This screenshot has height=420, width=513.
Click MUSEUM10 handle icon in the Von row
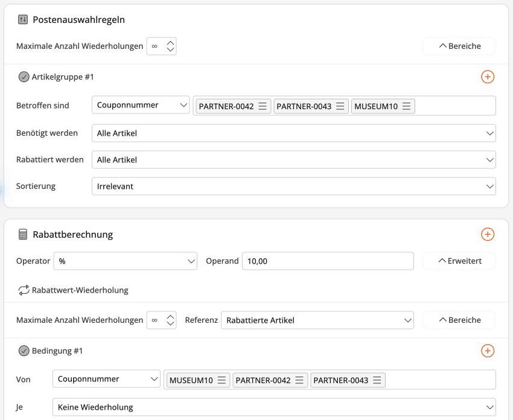(221, 380)
